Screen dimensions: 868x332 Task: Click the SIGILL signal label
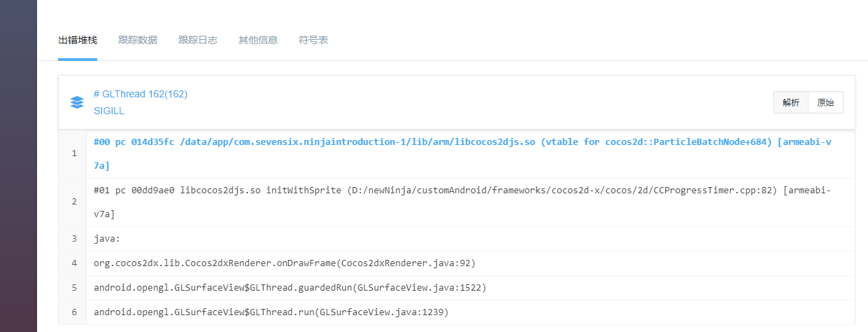109,111
